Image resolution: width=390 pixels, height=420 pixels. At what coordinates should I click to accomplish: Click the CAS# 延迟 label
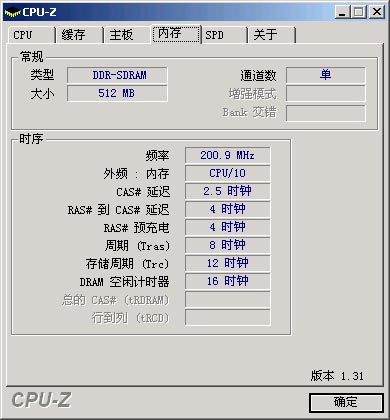point(143,192)
